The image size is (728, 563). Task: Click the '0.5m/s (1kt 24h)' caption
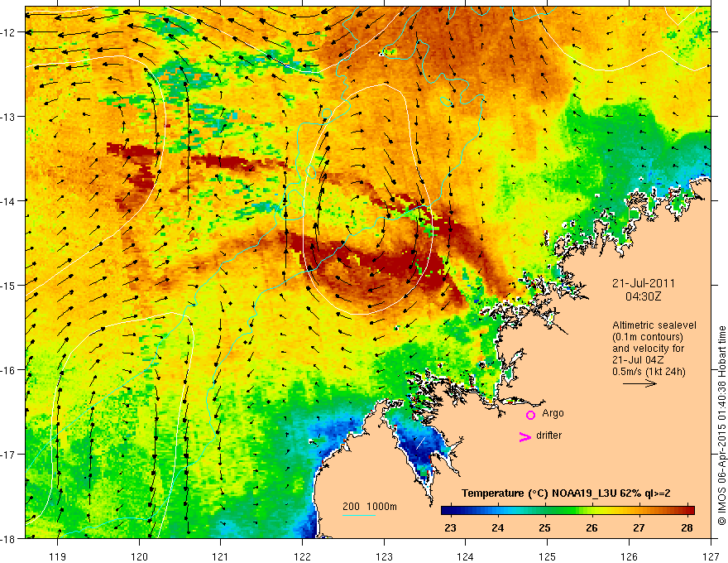pos(649,372)
